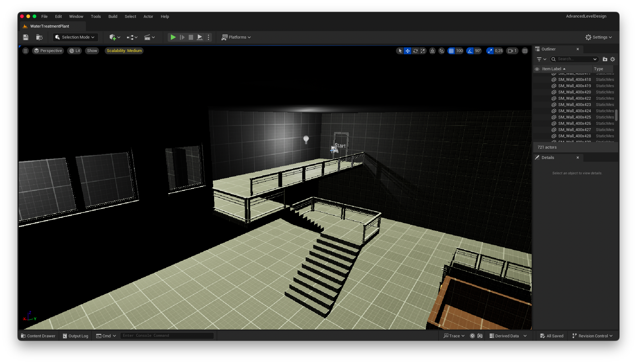Toggle grid snapping on or off

(x=451, y=51)
